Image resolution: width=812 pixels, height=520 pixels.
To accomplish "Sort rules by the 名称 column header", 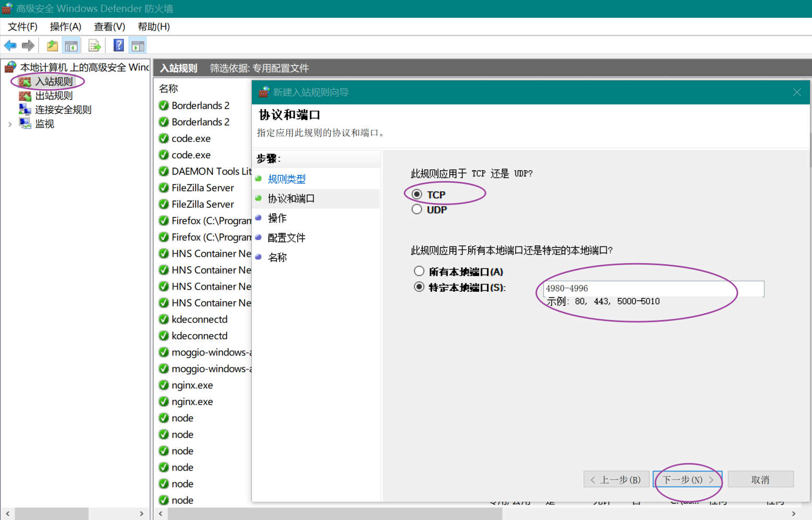I will (169, 89).
